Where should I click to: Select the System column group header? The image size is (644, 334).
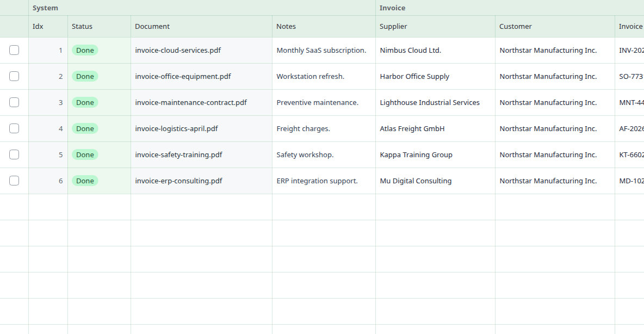202,8
